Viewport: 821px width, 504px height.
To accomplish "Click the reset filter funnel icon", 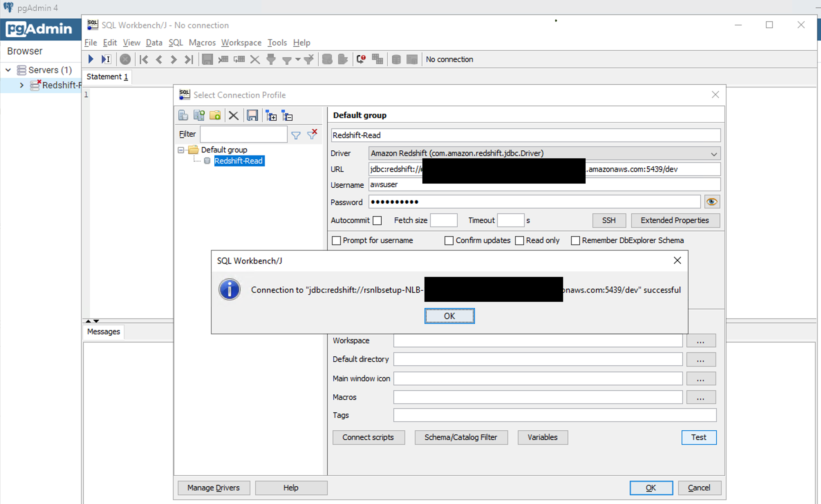I will coord(312,134).
